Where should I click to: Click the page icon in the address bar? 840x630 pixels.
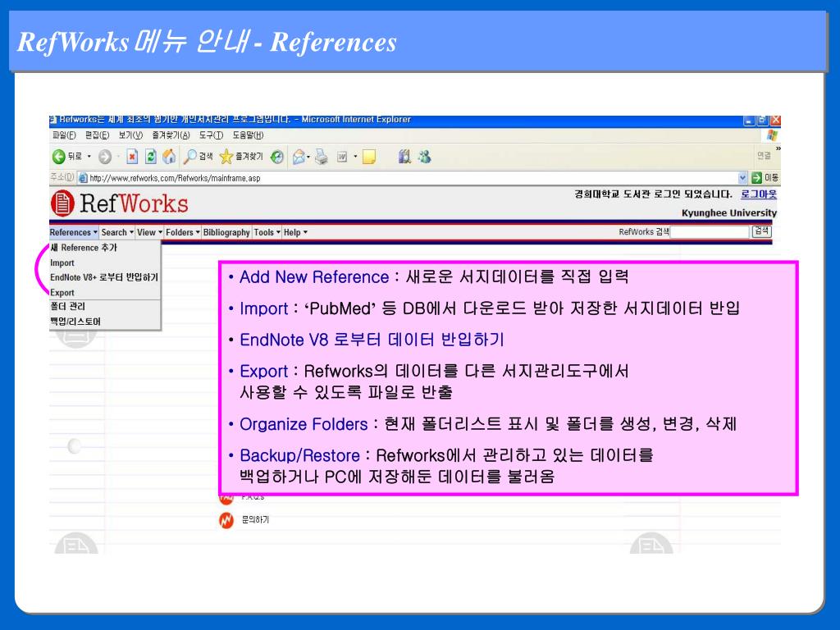[83, 178]
